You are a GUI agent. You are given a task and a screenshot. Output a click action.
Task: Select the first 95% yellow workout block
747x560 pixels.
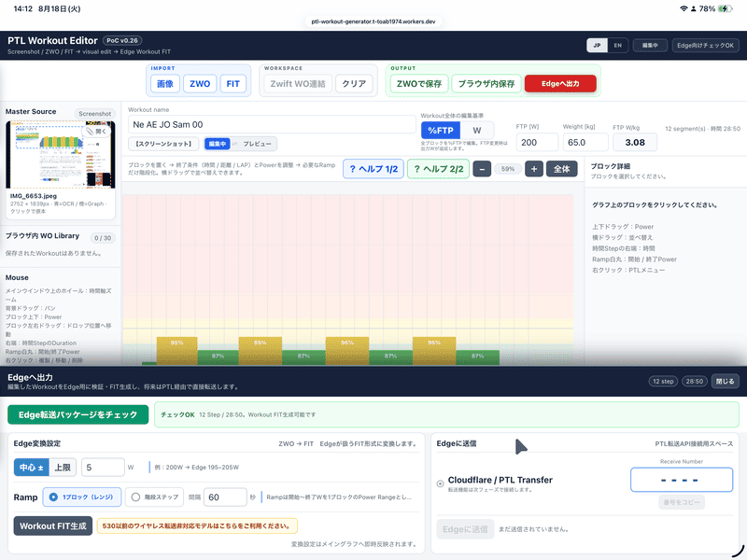pos(176,351)
